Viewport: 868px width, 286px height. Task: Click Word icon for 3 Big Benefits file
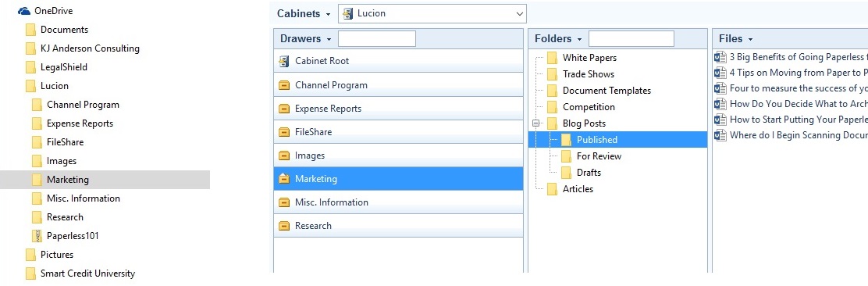[720, 57]
